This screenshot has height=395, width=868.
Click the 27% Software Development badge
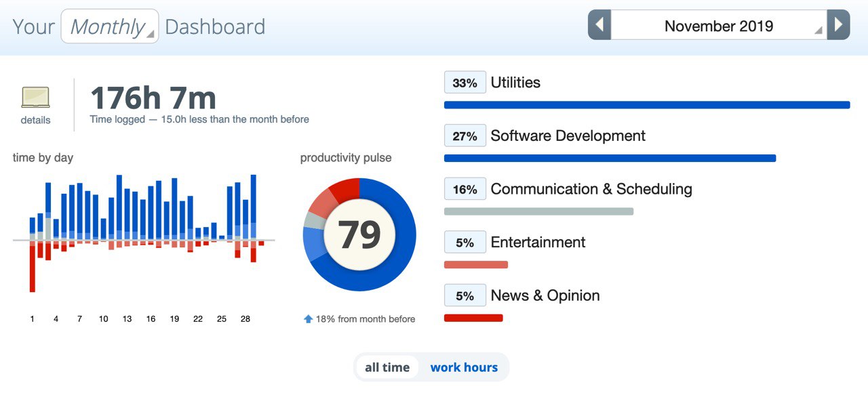coord(465,136)
